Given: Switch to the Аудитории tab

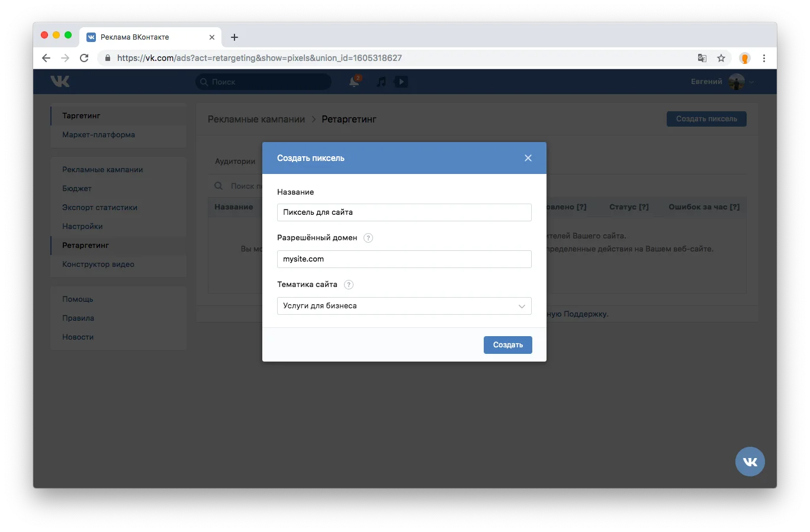Looking at the screenshot, I should click(235, 162).
